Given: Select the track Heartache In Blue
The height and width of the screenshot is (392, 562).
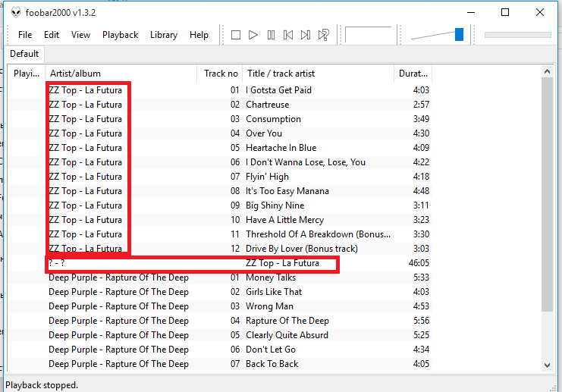Looking at the screenshot, I should (x=281, y=148).
